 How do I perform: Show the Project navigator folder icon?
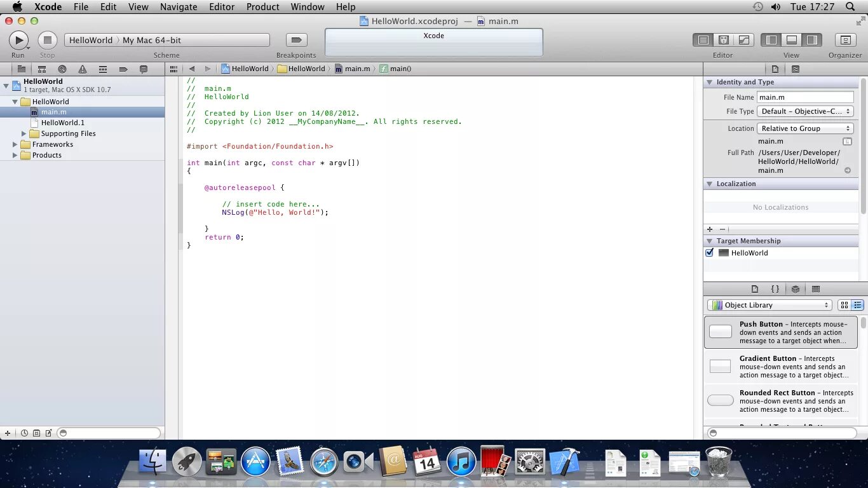click(x=21, y=69)
